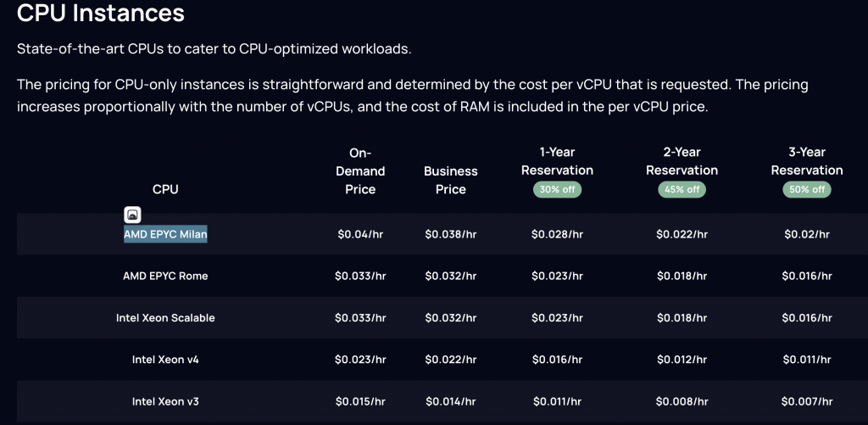Click Intel Xeon v3 3-year price $0.007/hr
Viewport: 868px width, 425px height.
tap(807, 401)
